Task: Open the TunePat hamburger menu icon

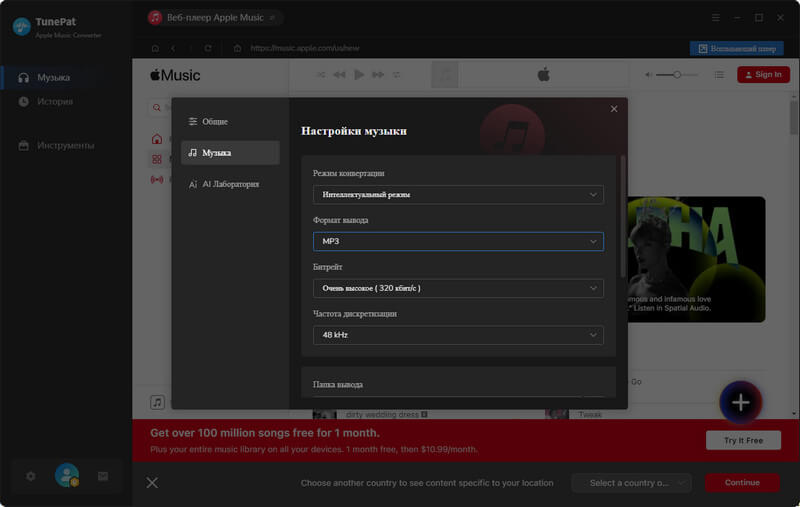Action: [x=716, y=18]
